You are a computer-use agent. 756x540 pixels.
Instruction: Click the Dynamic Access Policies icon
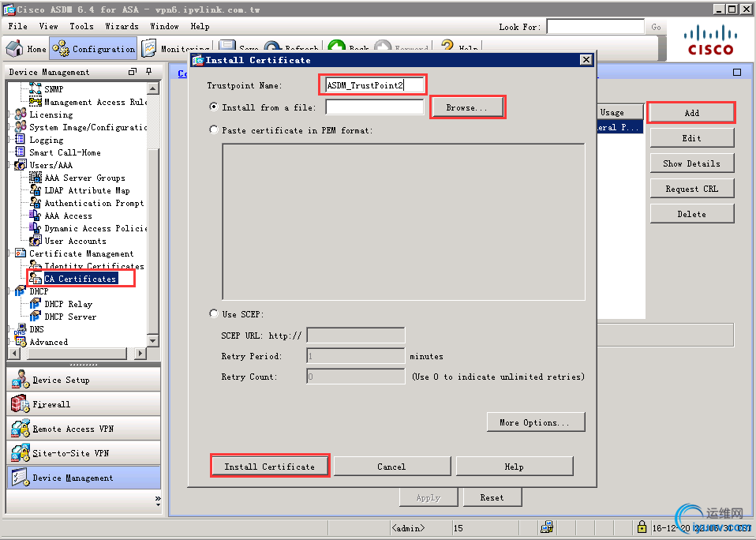click(36, 227)
